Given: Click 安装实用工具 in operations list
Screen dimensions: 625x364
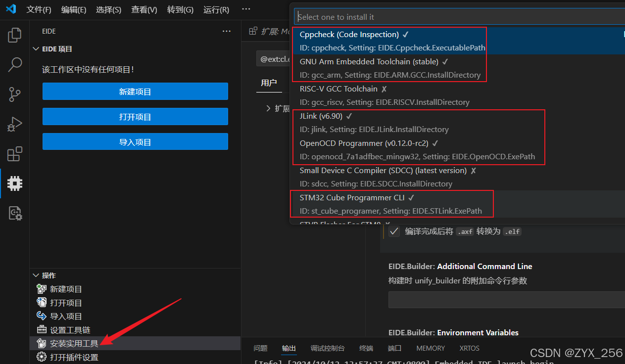Looking at the screenshot, I should (x=74, y=343).
